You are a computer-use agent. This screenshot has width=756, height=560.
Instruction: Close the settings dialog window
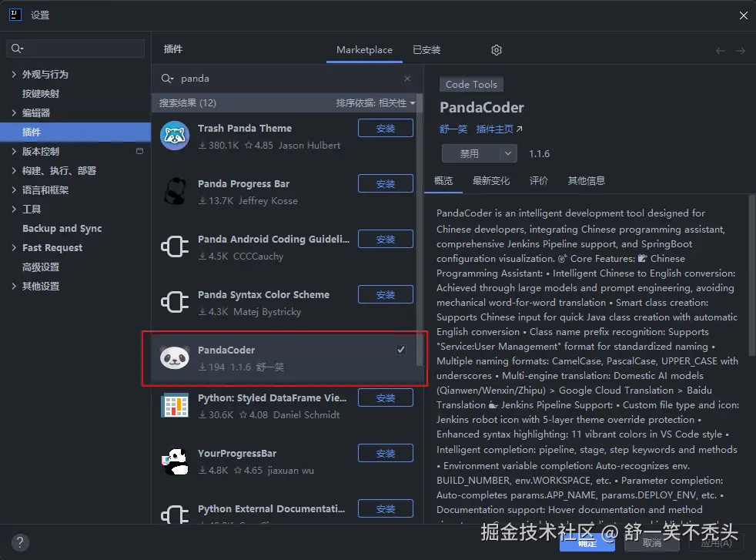click(x=744, y=15)
